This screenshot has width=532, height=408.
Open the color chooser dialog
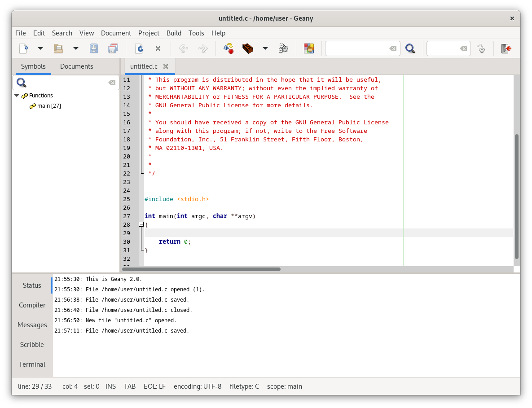309,48
